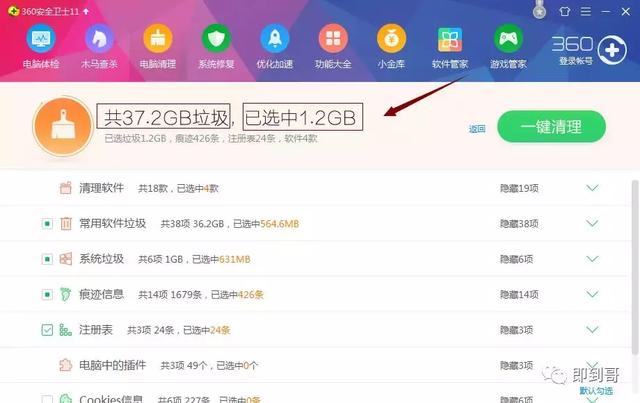
Task: Click the puzzle icon of 电脑中的插件
Action: [x=66, y=365]
